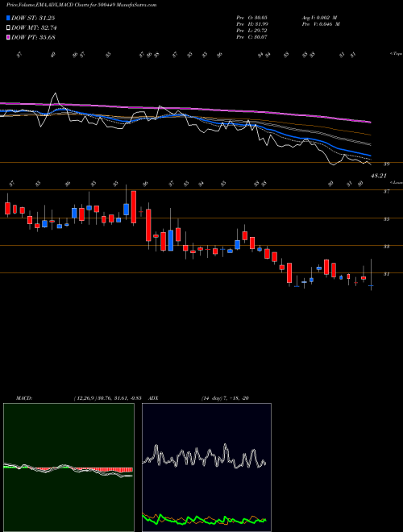
Task: Click the '48.21' value label
Action: pos(380,176)
